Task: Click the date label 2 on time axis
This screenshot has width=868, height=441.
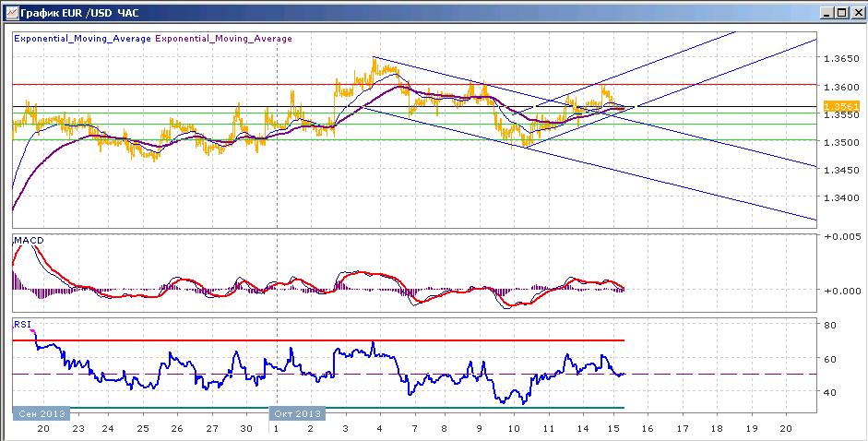Action: click(311, 429)
